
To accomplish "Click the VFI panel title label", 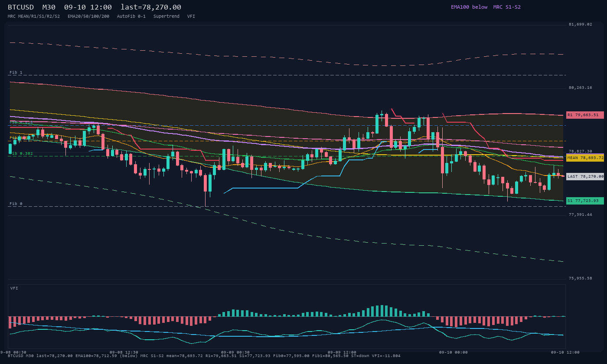I will (14, 288).
